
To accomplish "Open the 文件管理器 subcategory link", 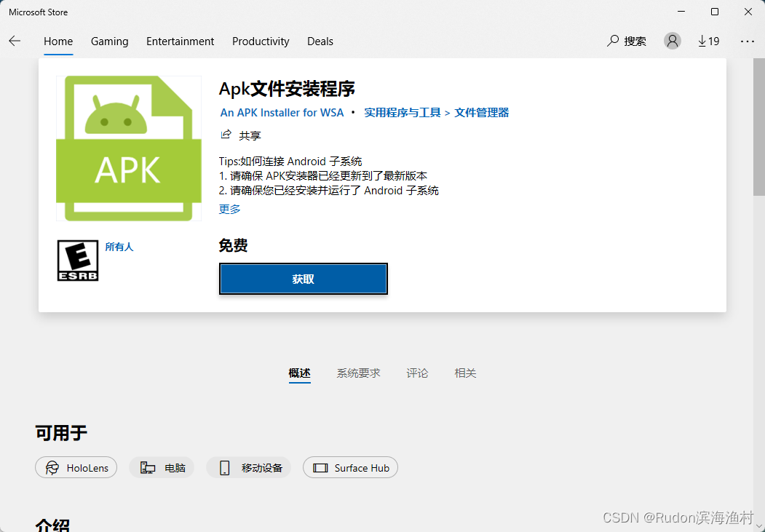I will tap(482, 113).
